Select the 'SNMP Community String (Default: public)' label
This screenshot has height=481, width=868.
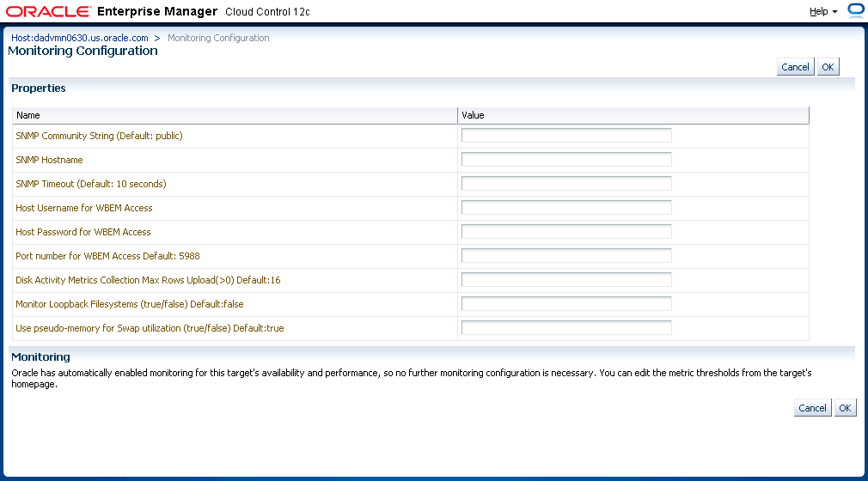tap(99, 136)
